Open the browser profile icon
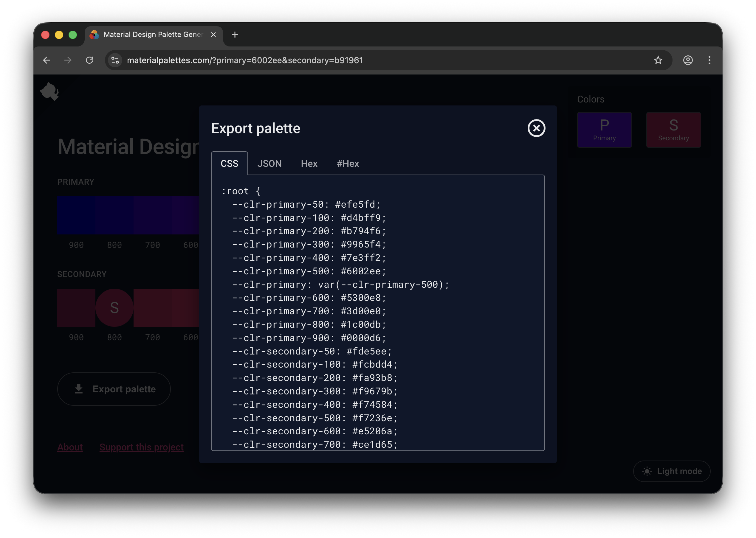This screenshot has width=756, height=538. [688, 60]
